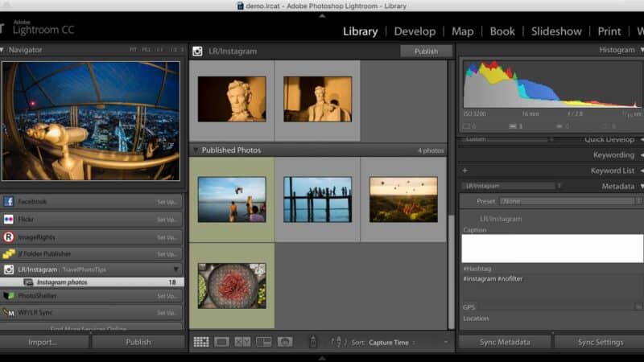The height and width of the screenshot is (362, 644).
Task: Click the Facebook publish service icon
Action: 9,202
